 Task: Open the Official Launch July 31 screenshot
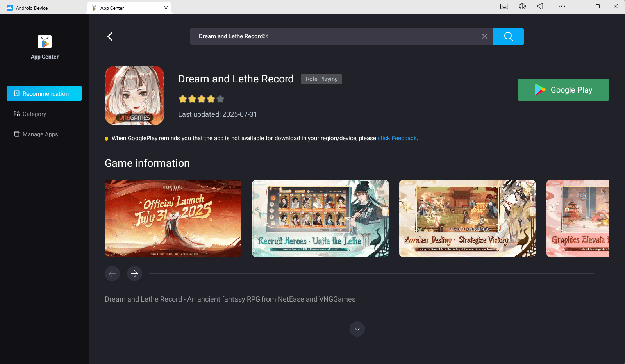tap(173, 218)
